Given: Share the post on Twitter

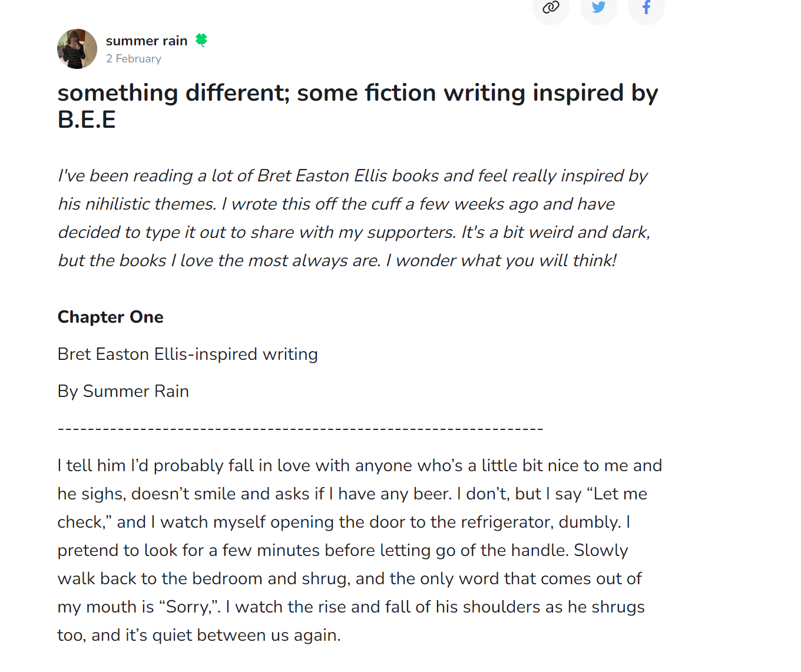Looking at the screenshot, I should pos(598,8).
